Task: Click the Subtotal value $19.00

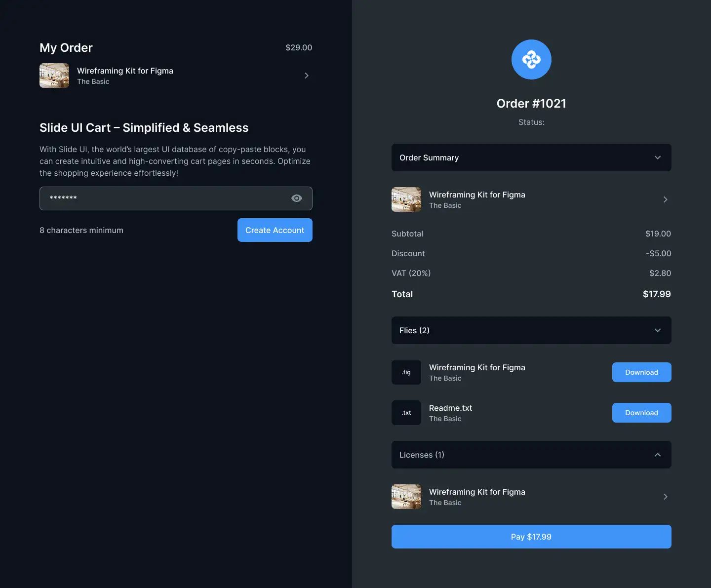Action: 658,234
